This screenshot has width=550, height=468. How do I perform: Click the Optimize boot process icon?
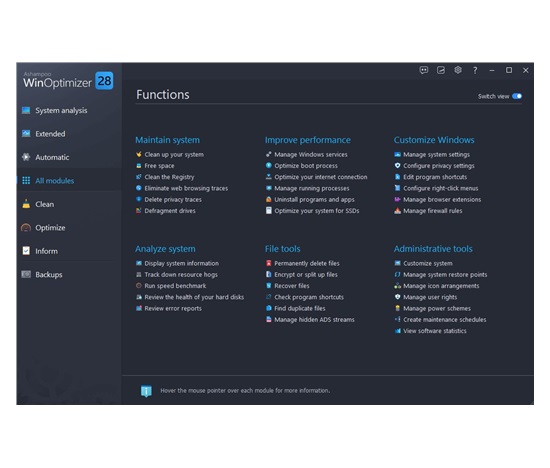tap(269, 166)
